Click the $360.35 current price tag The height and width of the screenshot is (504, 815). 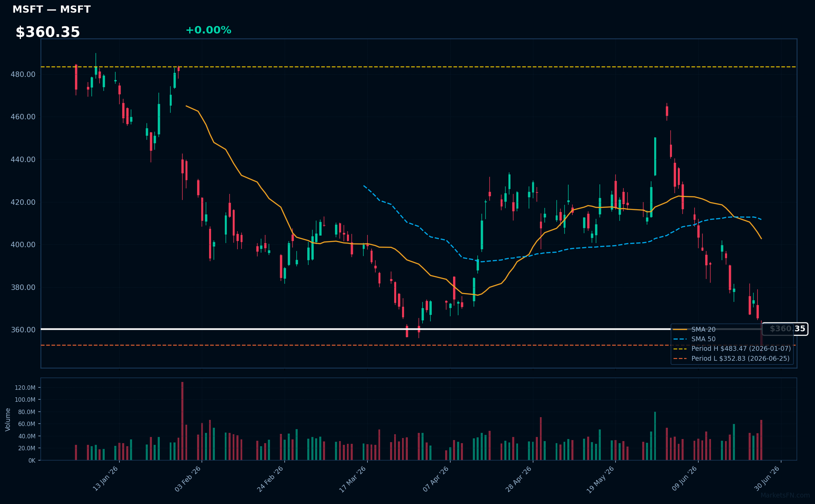[785, 329]
